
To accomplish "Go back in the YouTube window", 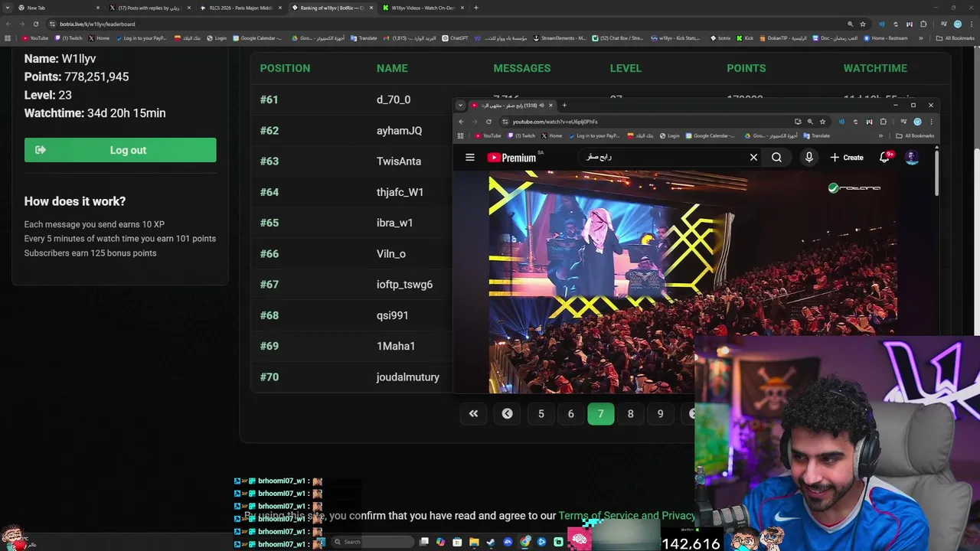I will click(x=461, y=122).
